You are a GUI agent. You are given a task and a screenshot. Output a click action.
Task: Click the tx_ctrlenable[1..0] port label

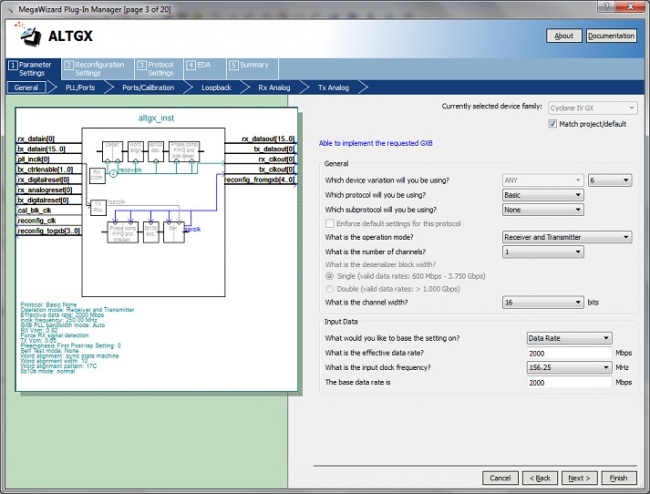[45, 169]
